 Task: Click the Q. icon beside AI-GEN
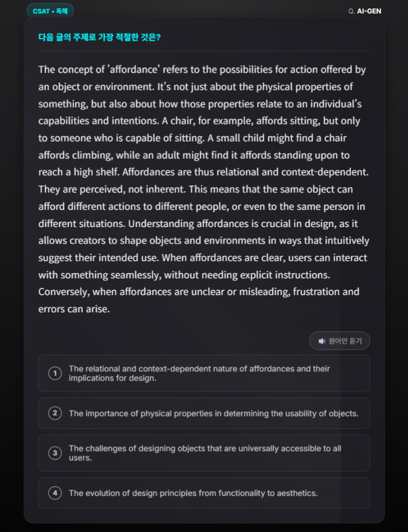[x=353, y=10]
